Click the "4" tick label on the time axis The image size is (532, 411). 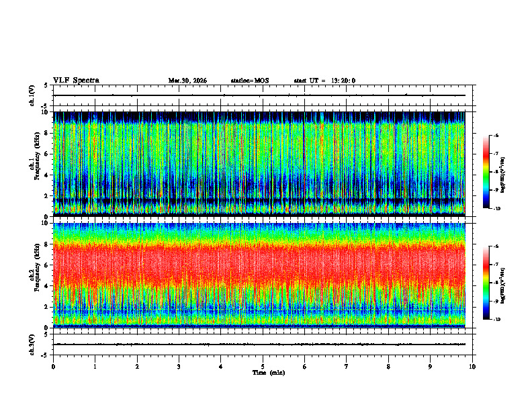221,367
